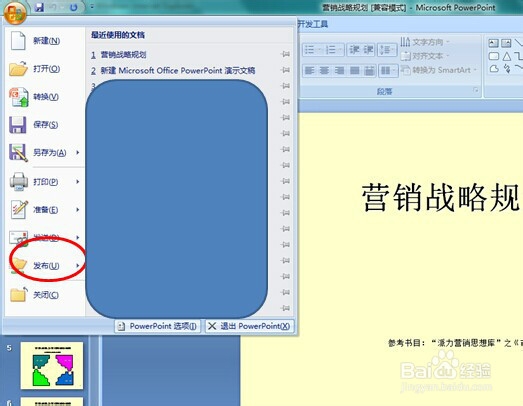The height and width of the screenshot is (406, 523).
Task: Click the disk with pencil icon beside 另存为
Action: point(18,153)
